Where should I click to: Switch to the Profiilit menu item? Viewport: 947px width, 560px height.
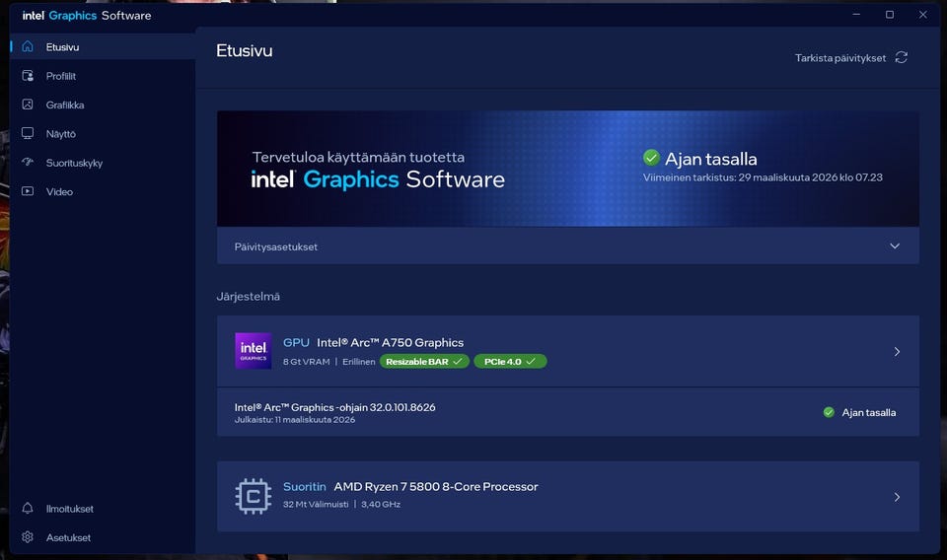(x=61, y=76)
